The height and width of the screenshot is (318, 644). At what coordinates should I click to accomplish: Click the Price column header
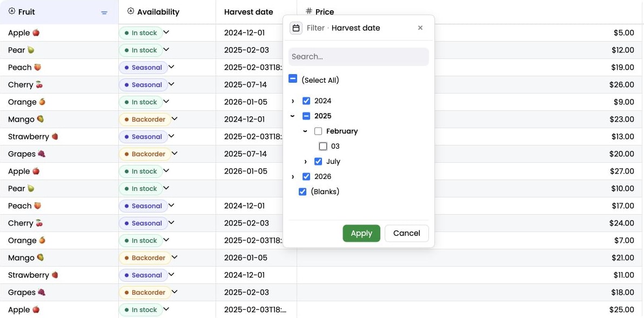470,12
